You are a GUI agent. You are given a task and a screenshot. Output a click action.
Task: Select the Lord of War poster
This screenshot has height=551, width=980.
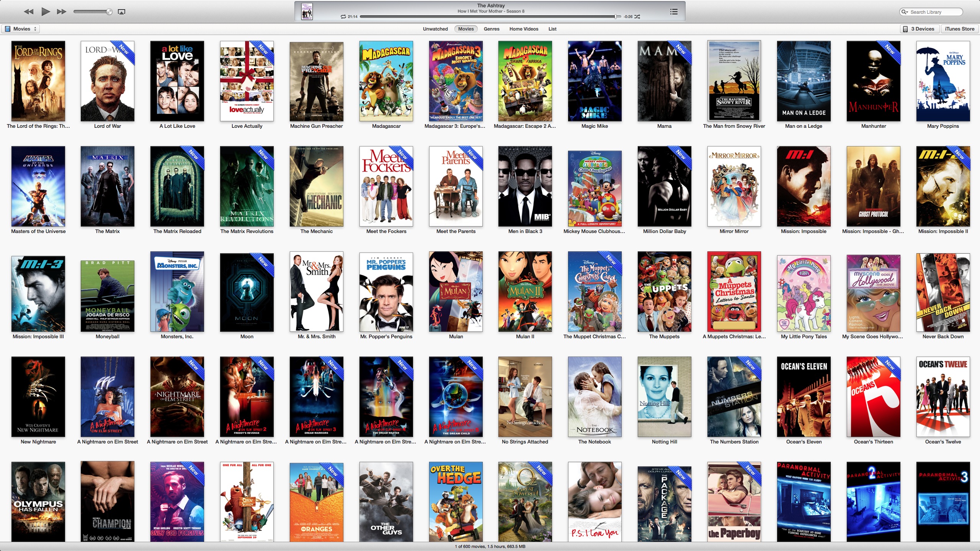tap(108, 81)
